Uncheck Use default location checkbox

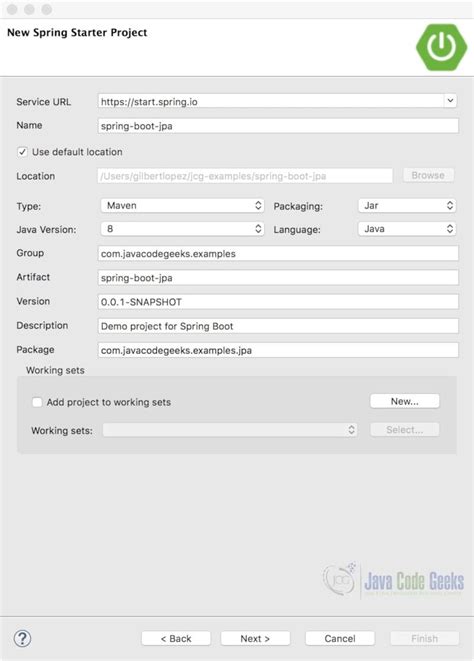click(22, 152)
